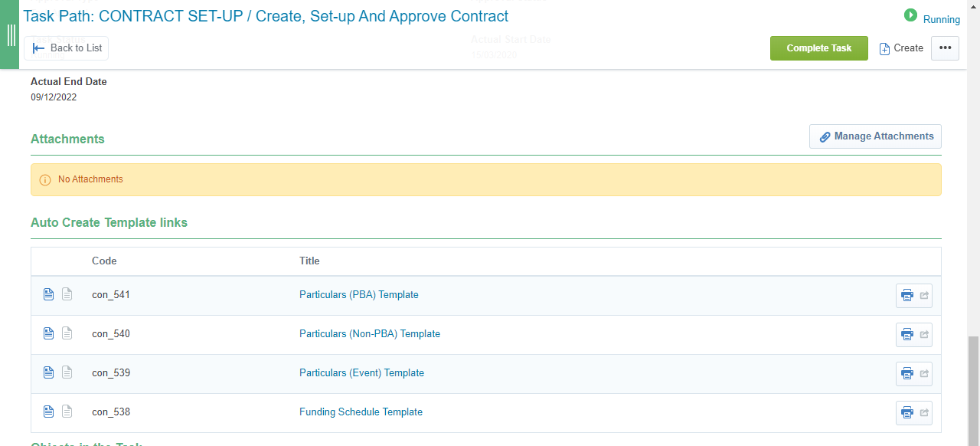Click the grey document icon for con_540
This screenshot has width=980, height=446.
pos(67,333)
